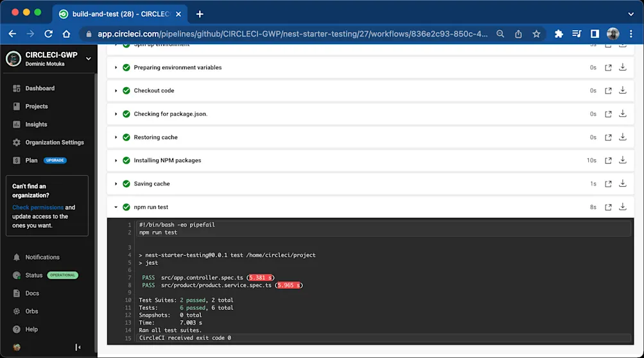
Task: Open Restoring cache output in new tab
Action: click(x=608, y=137)
